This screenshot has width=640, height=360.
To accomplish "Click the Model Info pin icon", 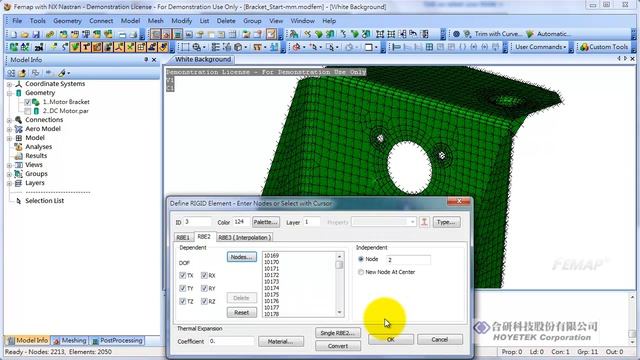I will [146, 60].
